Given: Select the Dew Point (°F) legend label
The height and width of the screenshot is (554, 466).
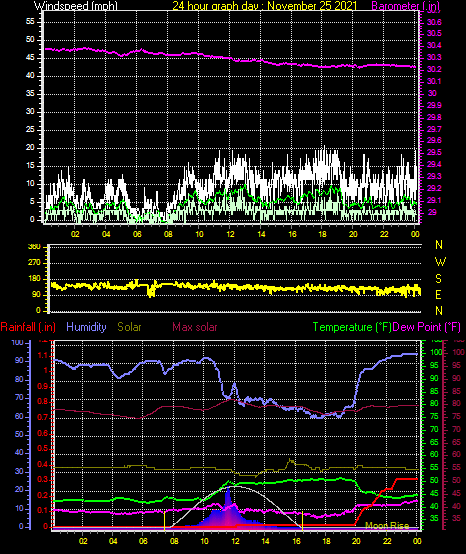Looking at the screenshot, I should tap(426, 327).
